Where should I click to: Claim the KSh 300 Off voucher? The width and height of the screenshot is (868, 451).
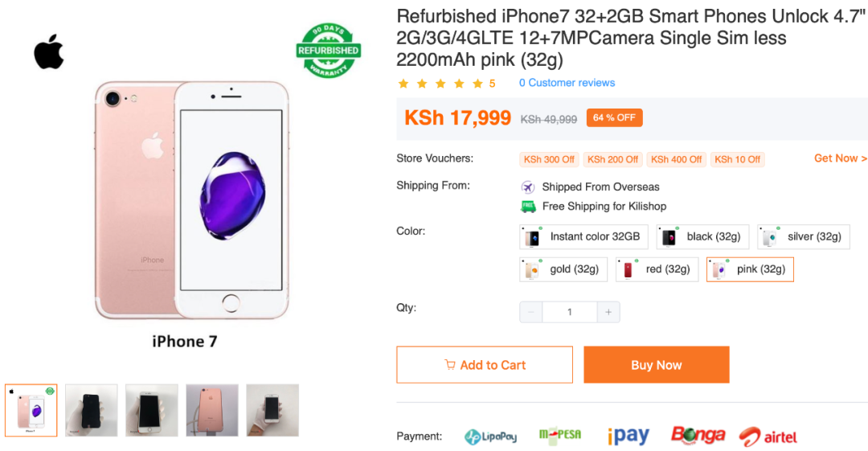549,159
